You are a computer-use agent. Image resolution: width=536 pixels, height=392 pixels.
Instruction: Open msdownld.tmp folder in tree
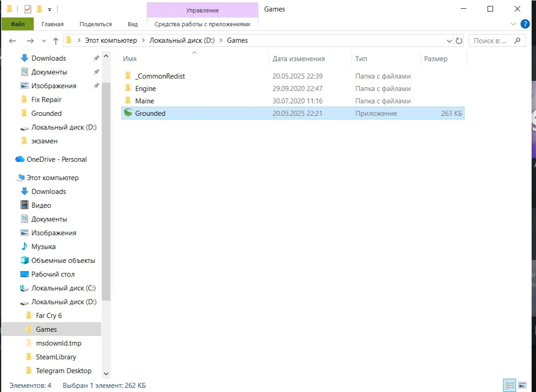tap(58, 343)
